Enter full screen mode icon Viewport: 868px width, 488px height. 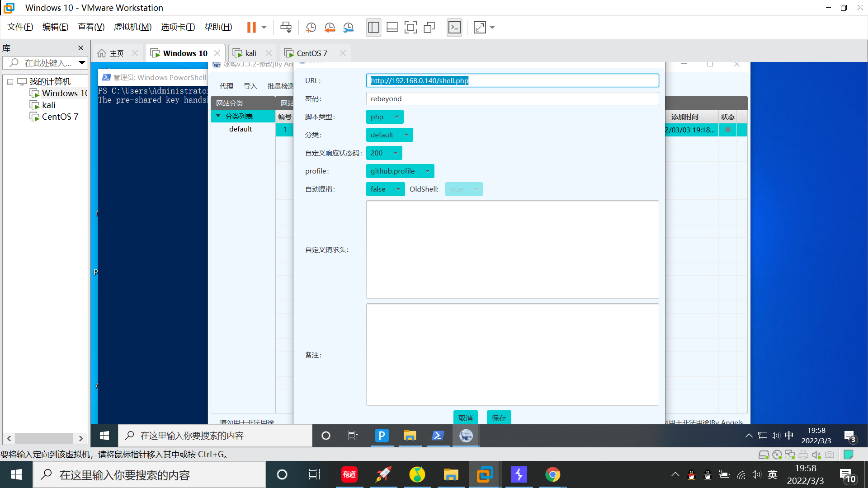[x=410, y=28]
